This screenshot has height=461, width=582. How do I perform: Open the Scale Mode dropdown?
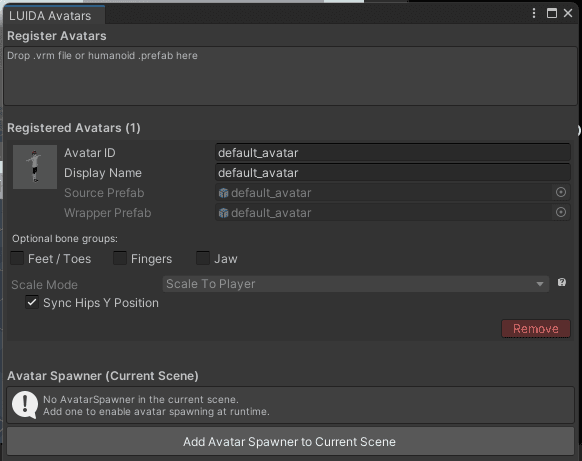356,284
